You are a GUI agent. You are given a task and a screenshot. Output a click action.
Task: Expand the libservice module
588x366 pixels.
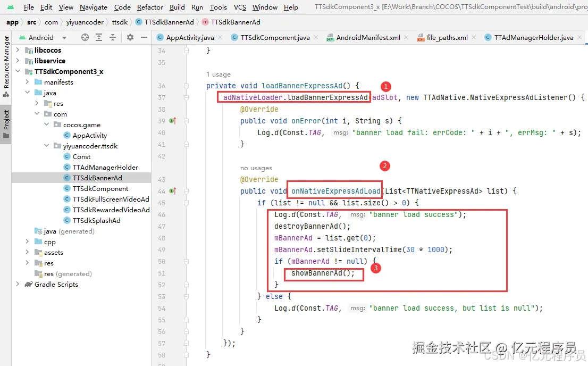[x=18, y=61]
